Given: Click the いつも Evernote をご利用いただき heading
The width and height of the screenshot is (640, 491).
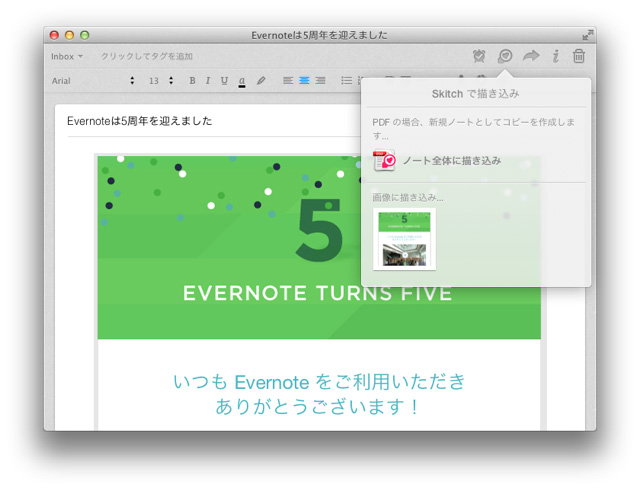Looking at the screenshot, I should (x=319, y=382).
